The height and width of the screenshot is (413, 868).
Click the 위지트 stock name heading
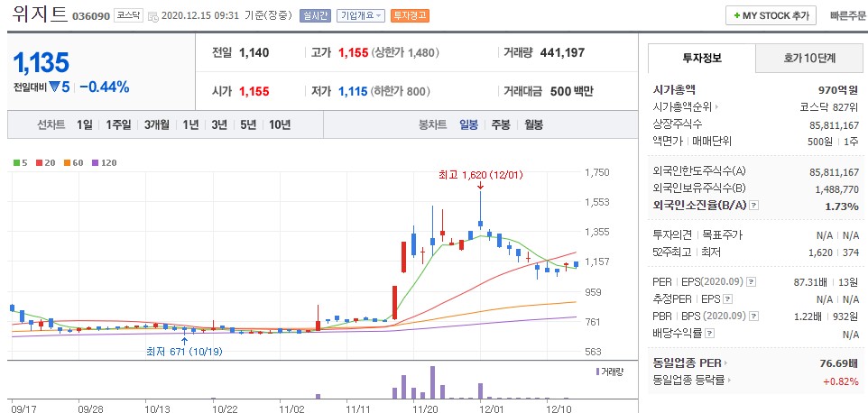pyautogui.click(x=40, y=14)
